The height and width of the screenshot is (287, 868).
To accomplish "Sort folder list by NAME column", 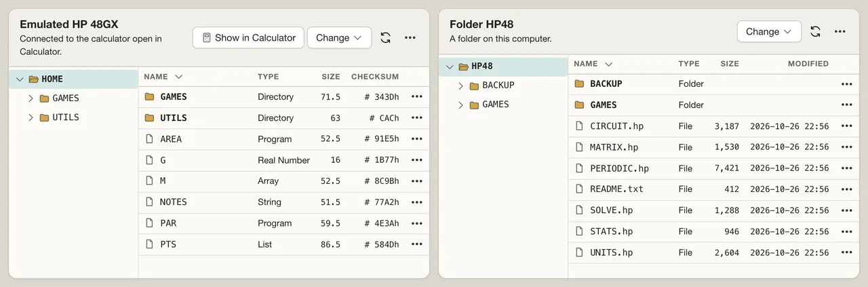I will tap(593, 64).
